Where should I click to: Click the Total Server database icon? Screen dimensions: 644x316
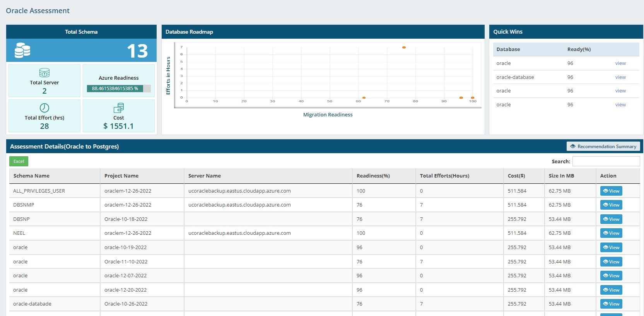[x=44, y=73]
